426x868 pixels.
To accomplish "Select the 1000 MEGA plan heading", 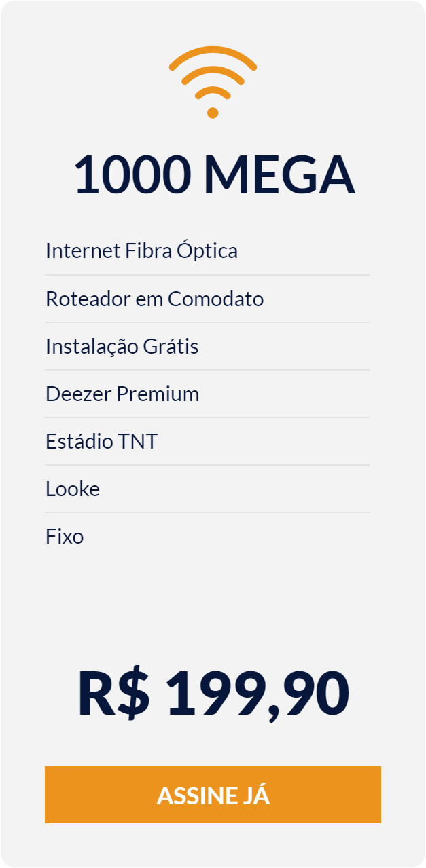I will click(x=214, y=175).
